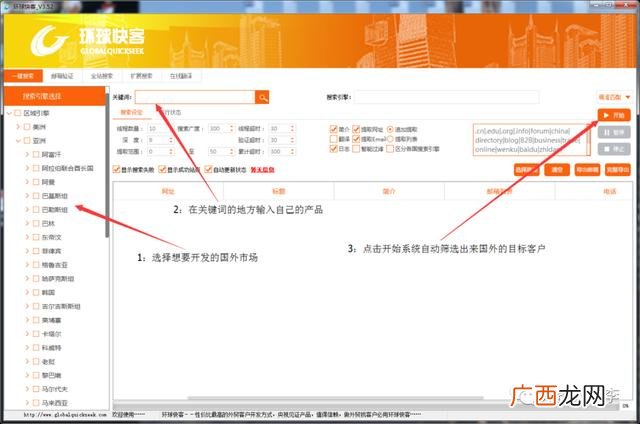640x424 pixels.
Task: Click the magnifier search icon beside keyword field
Action: [x=262, y=97]
